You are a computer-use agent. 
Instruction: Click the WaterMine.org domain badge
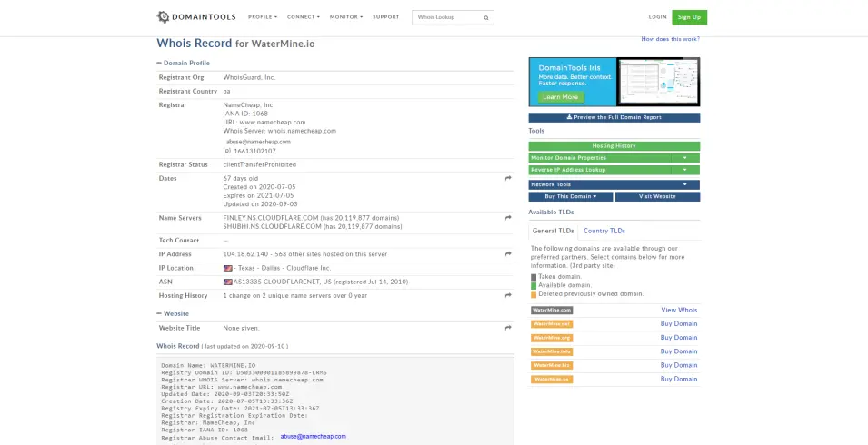pos(552,339)
